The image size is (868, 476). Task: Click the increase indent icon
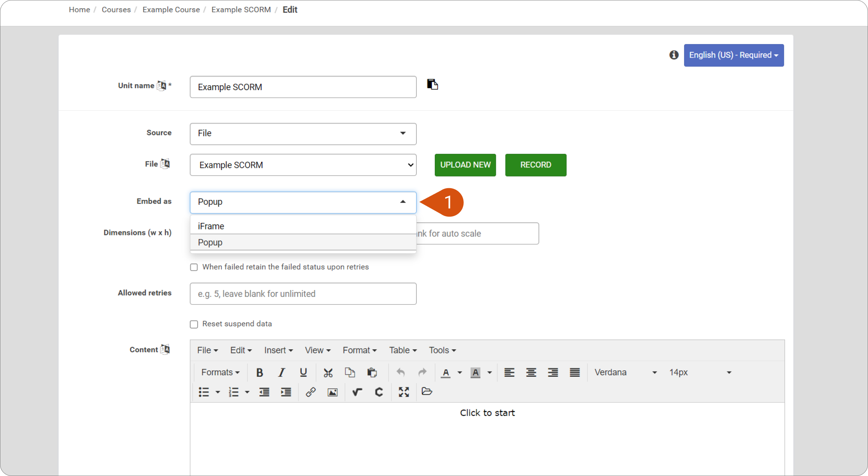click(286, 392)
